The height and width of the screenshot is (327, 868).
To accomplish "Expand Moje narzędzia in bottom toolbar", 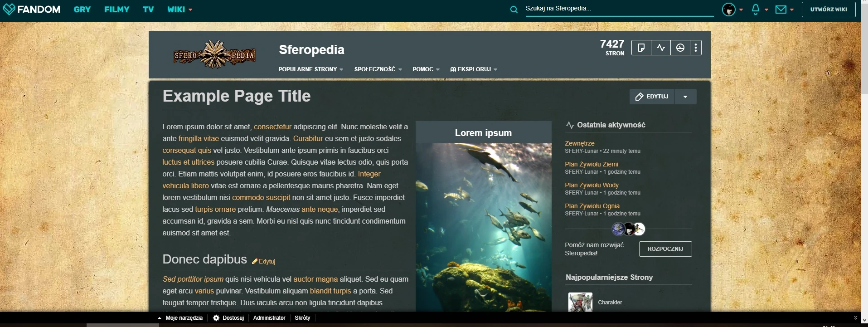I will click(x=180, y=318).
